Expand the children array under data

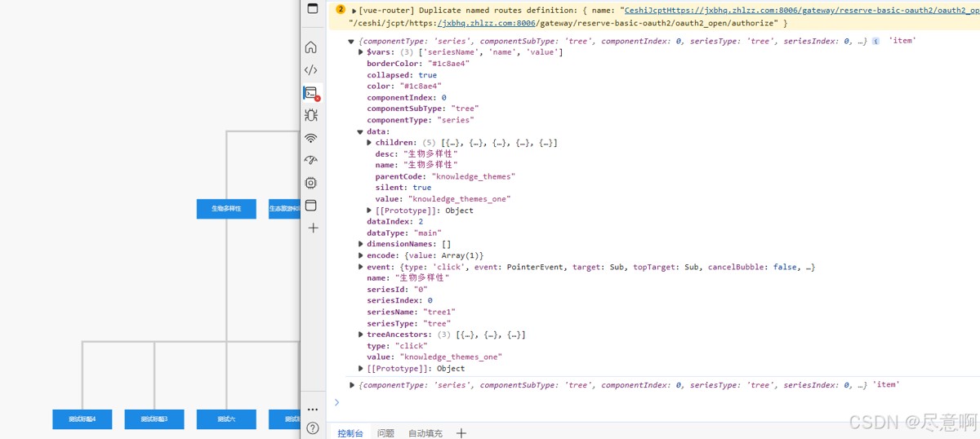pos(369,143)
